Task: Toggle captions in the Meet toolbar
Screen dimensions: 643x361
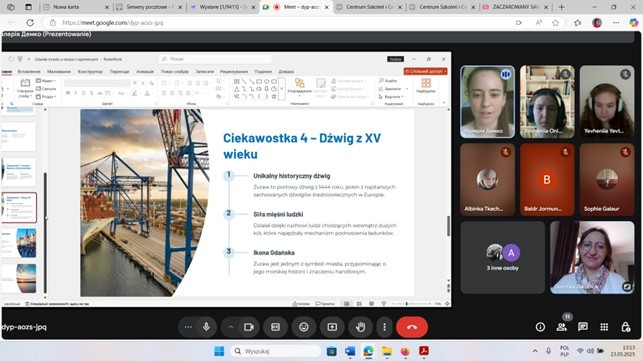Action: click(275, 327)
